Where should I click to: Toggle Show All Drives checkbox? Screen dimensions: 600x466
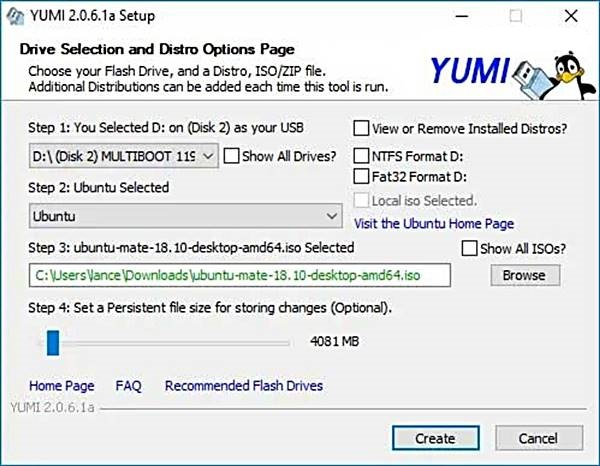tap(232, 156)
